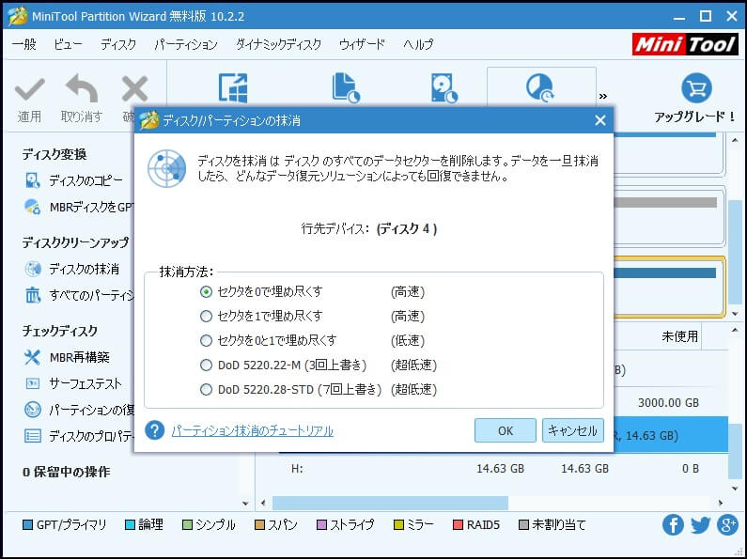Open the Migrate OS toolbar icon
The image size is (747, 560).
[233, 87]
